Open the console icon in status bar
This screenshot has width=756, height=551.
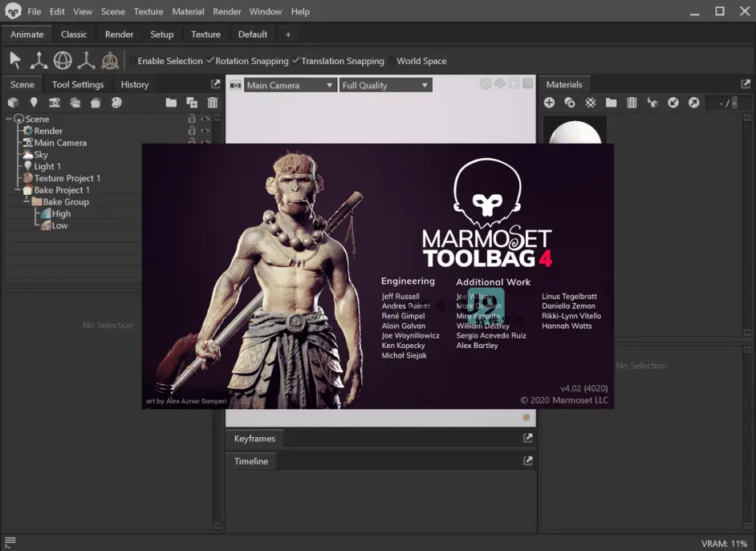(x=10, y=542)
